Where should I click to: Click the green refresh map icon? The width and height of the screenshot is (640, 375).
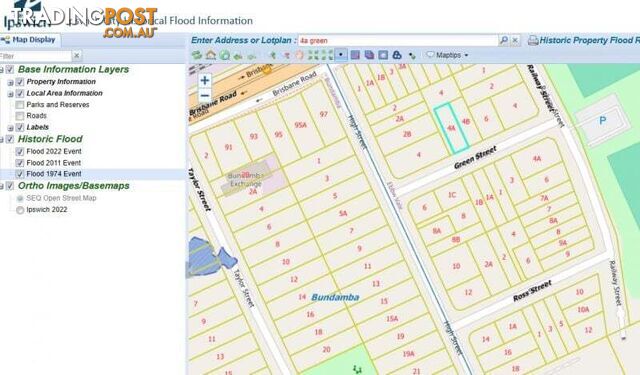(x=197, y=55)
